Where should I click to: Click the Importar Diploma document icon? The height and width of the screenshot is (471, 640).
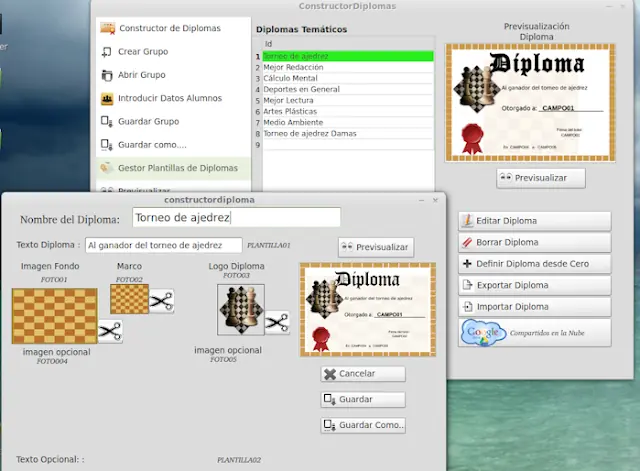click(467, 307)
